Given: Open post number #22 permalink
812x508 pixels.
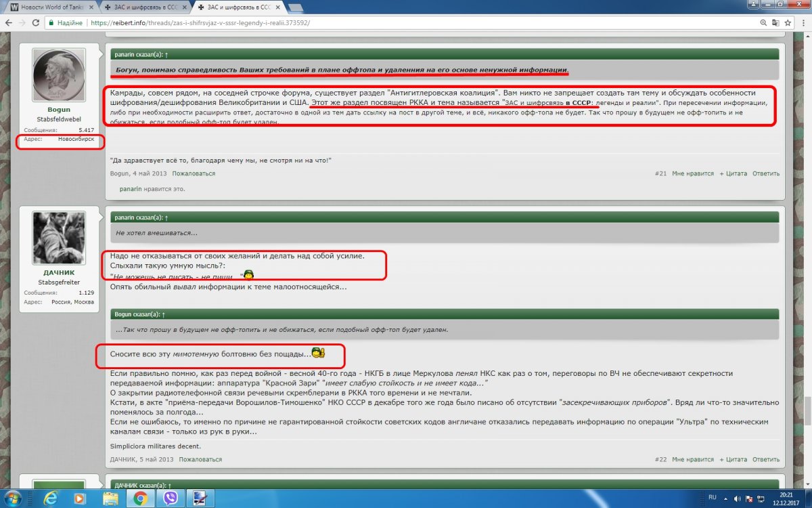Looking at the screenshot, I should pyautogui.click(x=661, y=459).
